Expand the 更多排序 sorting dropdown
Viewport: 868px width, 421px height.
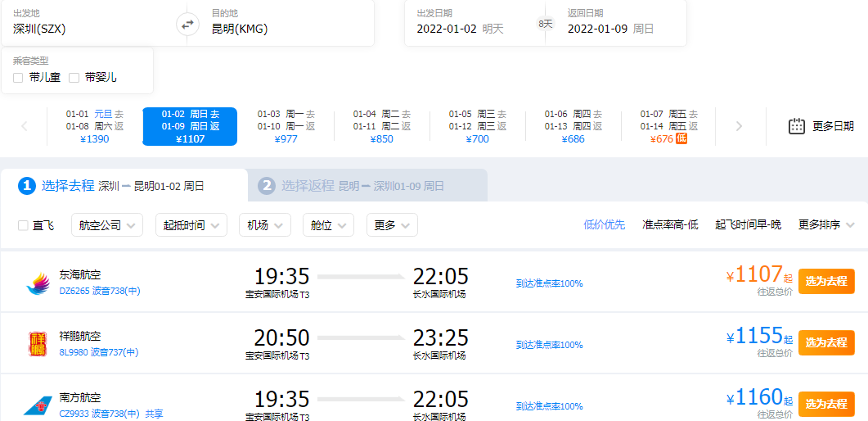coord(826,225)
